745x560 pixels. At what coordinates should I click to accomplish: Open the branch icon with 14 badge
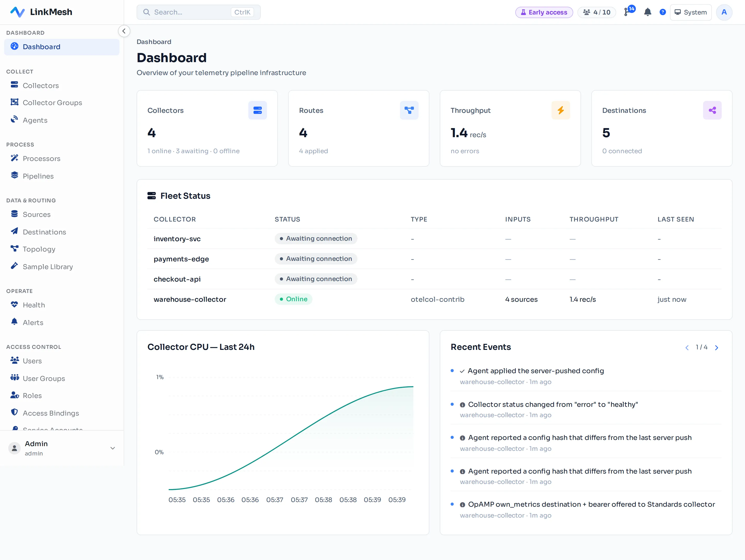(629, 11)
